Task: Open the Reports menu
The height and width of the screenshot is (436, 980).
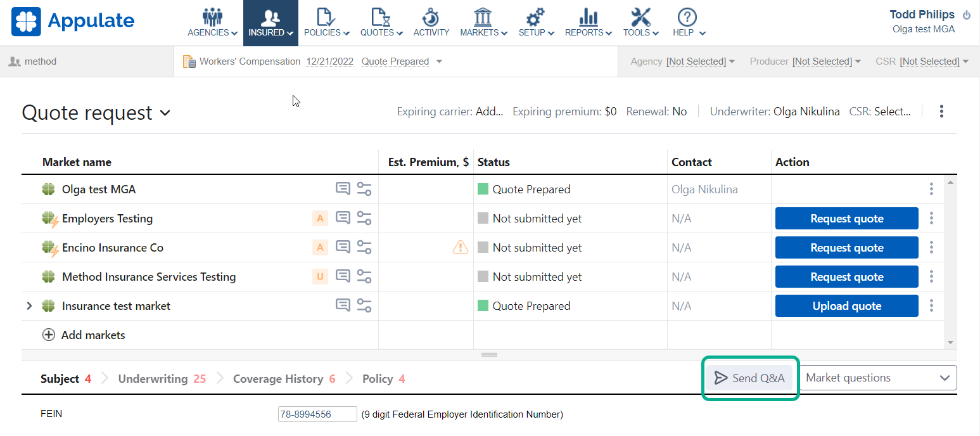Action: coord(589,23)
